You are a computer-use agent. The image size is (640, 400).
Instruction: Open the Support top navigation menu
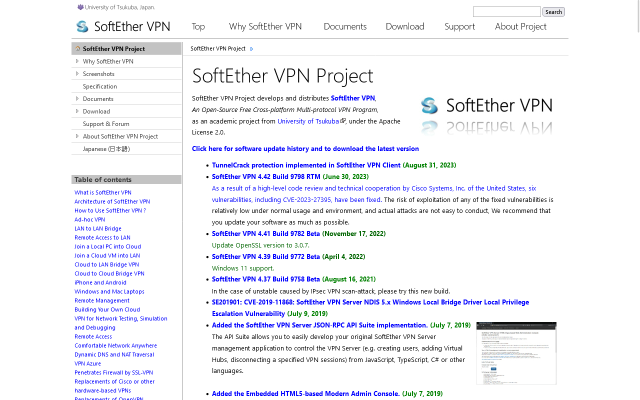click(460, 27)
